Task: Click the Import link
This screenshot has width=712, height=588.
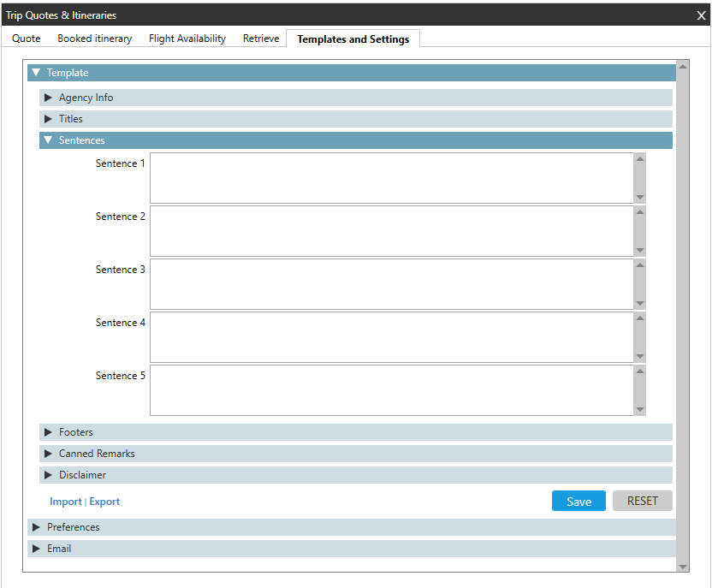Action: (66, 502)
